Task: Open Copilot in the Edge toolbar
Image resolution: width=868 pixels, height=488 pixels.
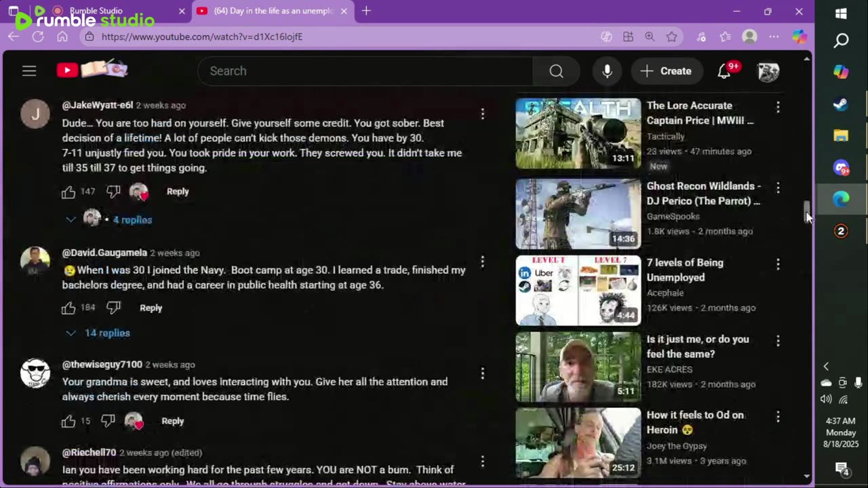Action: click(x=800, y=37)
